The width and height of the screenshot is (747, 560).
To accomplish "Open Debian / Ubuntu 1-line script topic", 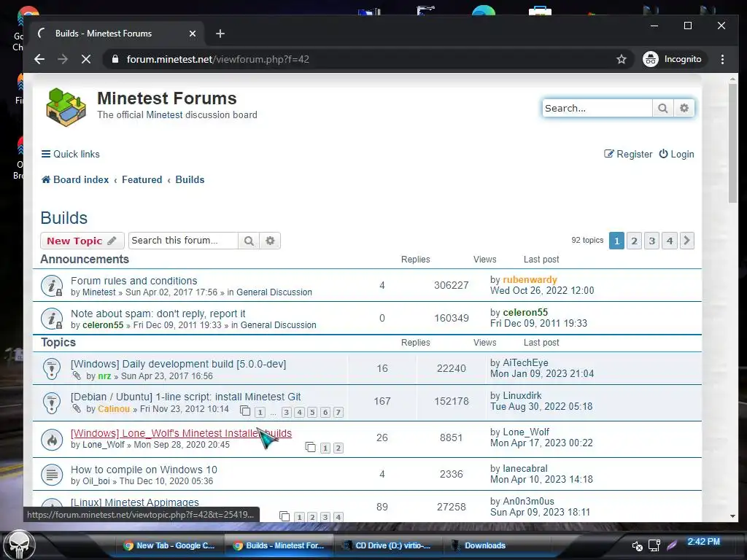I will click(186, 397).
